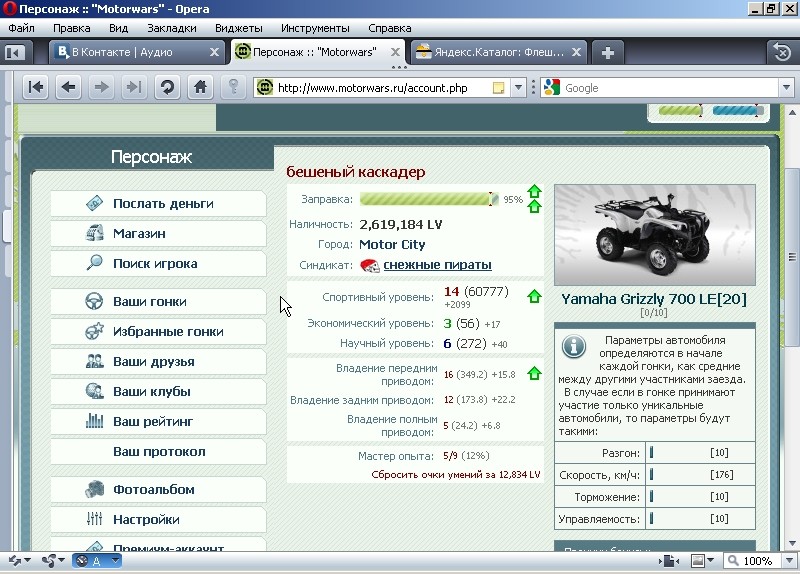Click the Fast Forward navigation button
The width and height of the screenshot is (800, 574).
[x=134, y=88]
